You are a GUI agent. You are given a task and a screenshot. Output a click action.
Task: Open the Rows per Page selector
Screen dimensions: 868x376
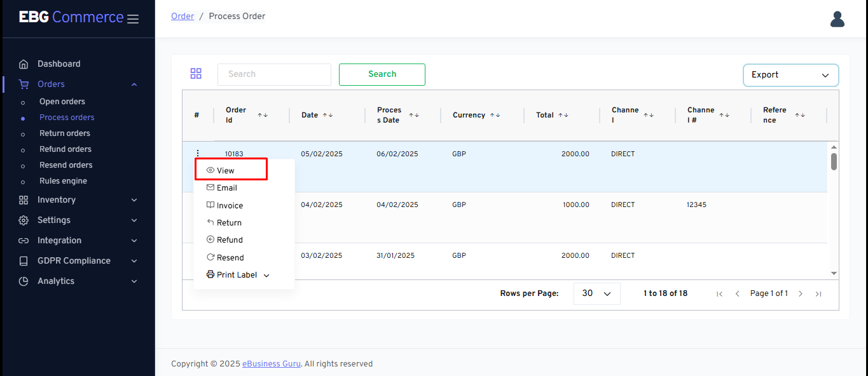(596, 293)
